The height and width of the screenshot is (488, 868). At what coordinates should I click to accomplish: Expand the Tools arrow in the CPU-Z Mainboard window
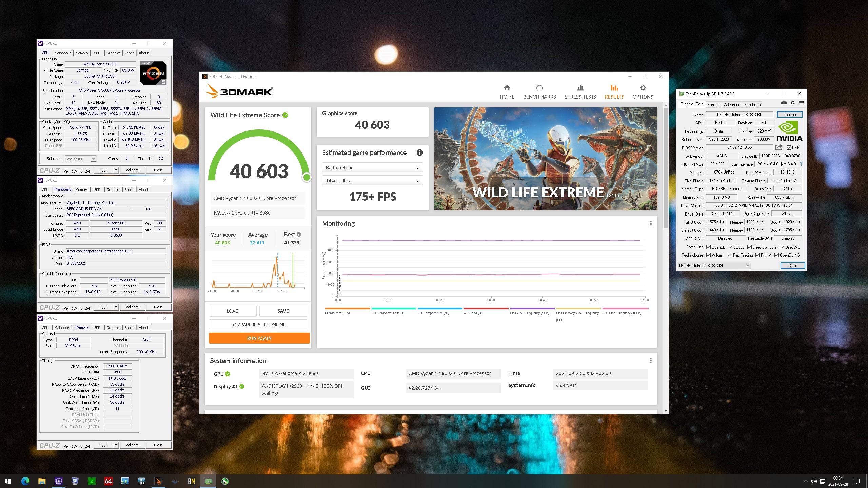116,307
